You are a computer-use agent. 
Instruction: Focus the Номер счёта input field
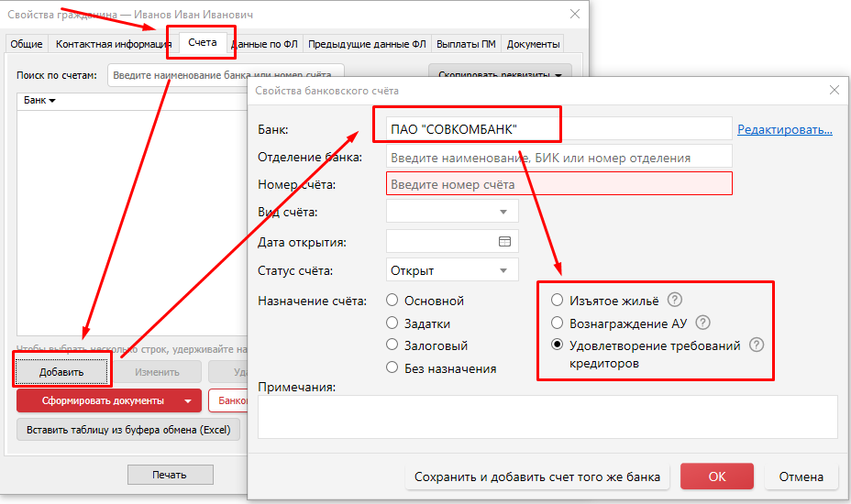pos(559,184)
